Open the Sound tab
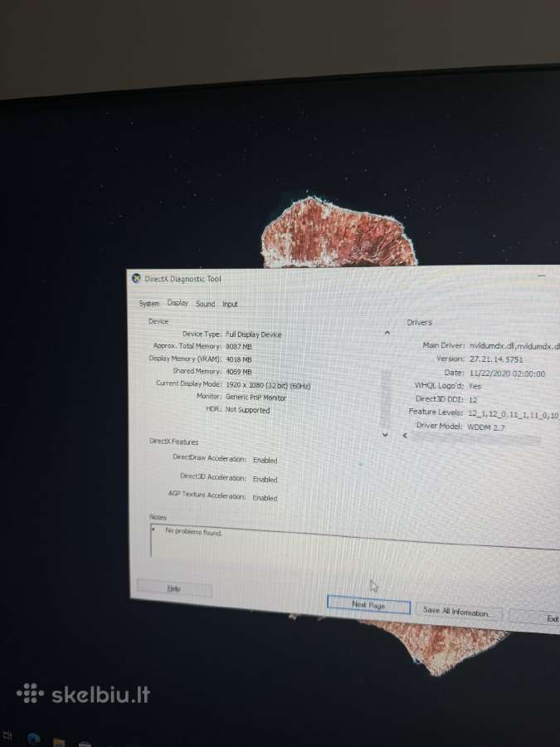560x747 pixels. [205, 304]
